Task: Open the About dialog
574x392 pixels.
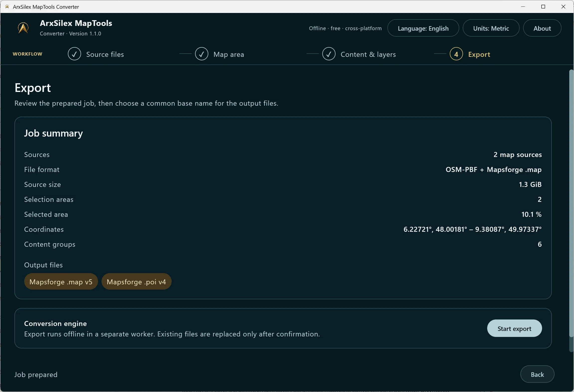Action: point(542,28)
